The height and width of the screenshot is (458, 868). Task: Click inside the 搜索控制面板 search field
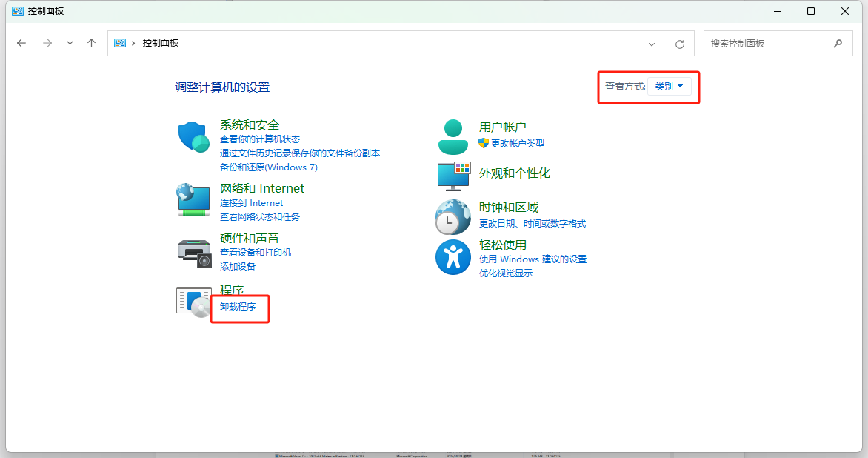(x=770, y=43)
